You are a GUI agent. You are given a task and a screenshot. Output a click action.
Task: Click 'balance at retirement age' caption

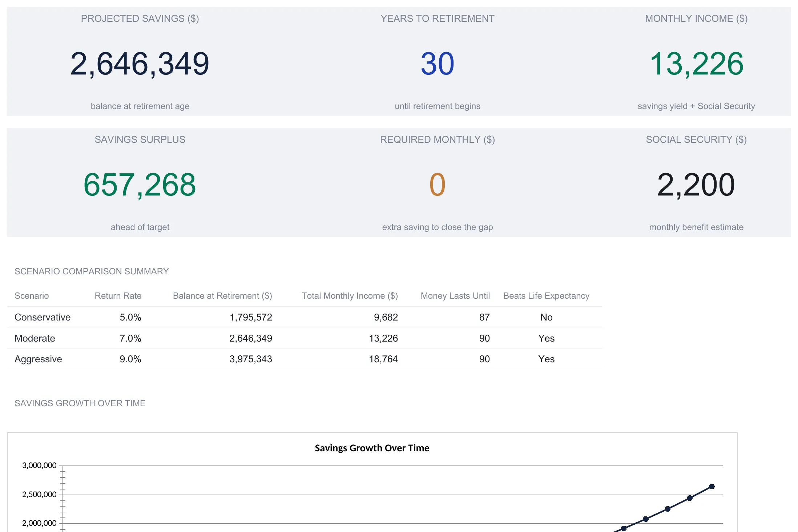coord(140,106)
